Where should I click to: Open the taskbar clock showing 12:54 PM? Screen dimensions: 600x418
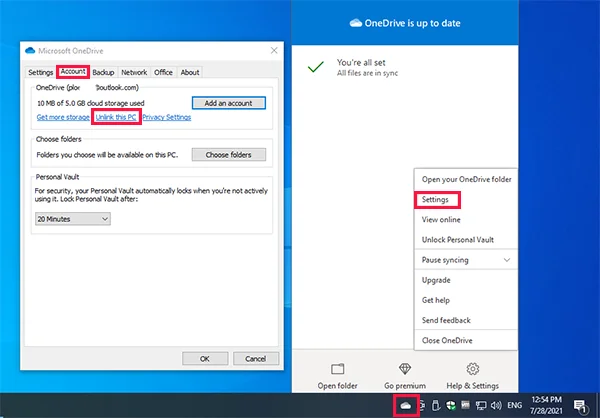click(546, 405)
